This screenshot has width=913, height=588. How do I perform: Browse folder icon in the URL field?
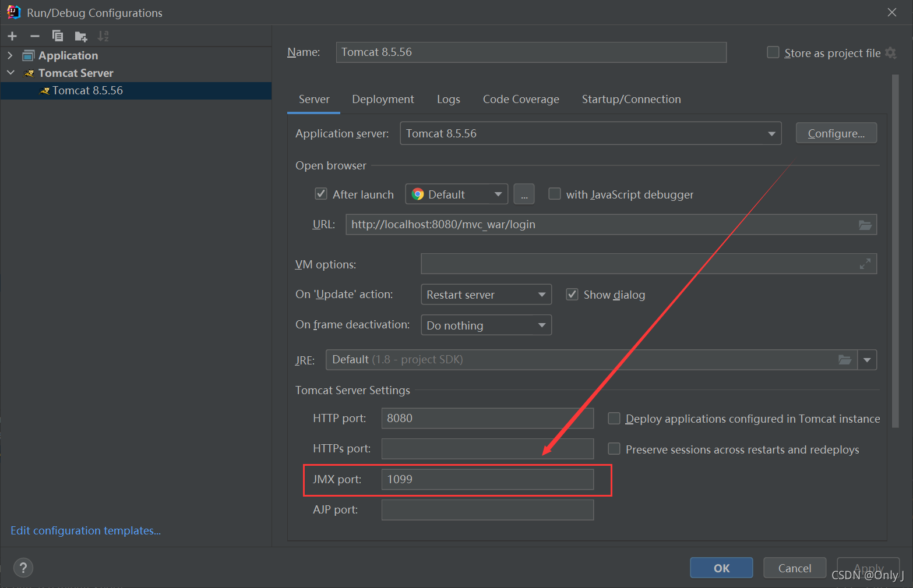tap(865, 225)
